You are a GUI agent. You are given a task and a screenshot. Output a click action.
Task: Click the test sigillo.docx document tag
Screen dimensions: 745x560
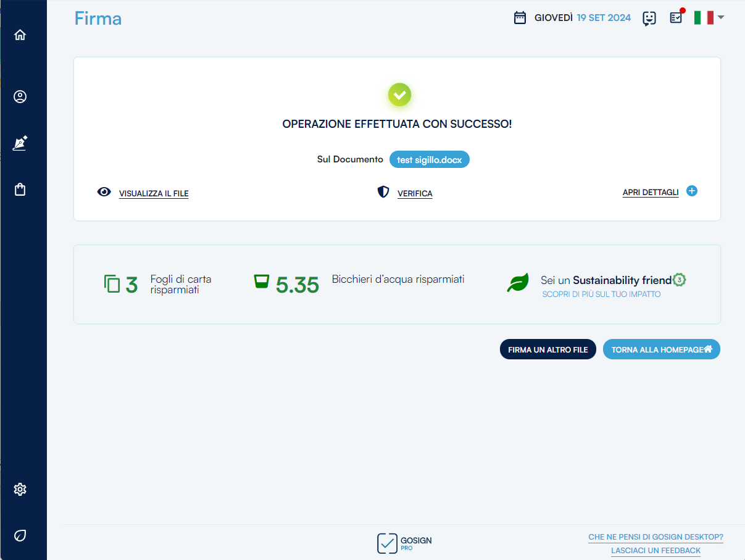point(430,160)
